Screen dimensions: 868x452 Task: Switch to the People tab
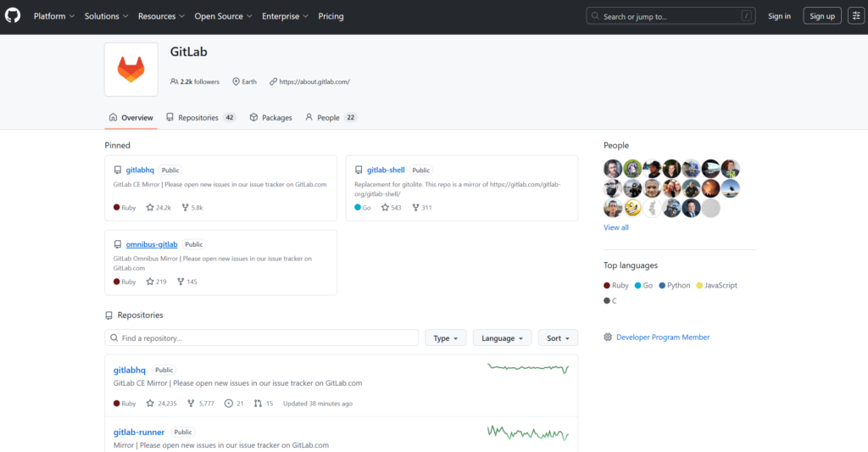coord(331,117)
